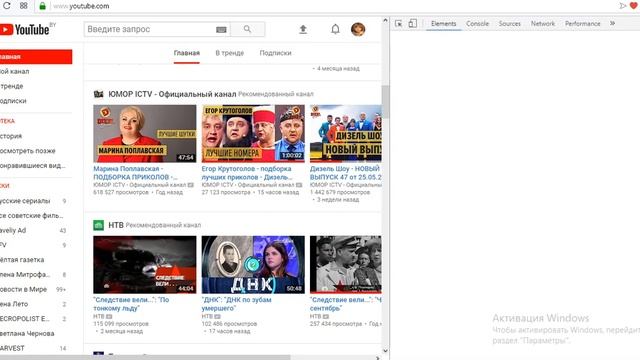
Task: Click the browser reload icon
Action: [7, 6]
